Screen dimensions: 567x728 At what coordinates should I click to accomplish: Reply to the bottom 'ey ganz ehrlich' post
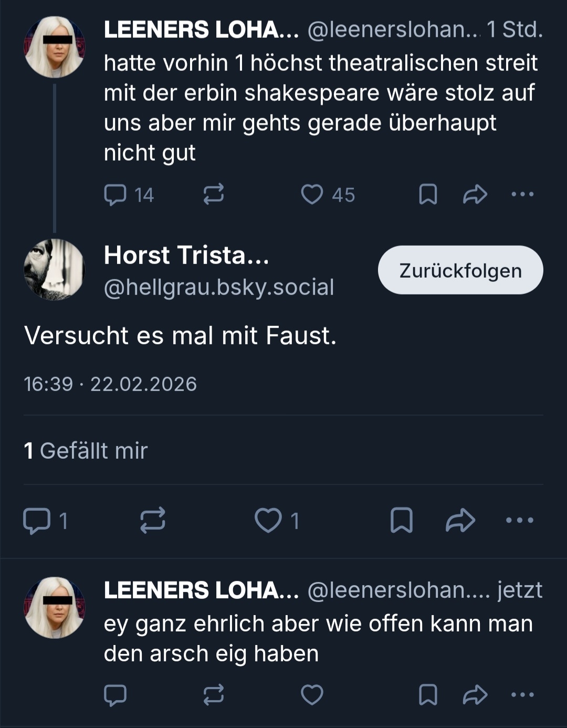click(115, 695)
